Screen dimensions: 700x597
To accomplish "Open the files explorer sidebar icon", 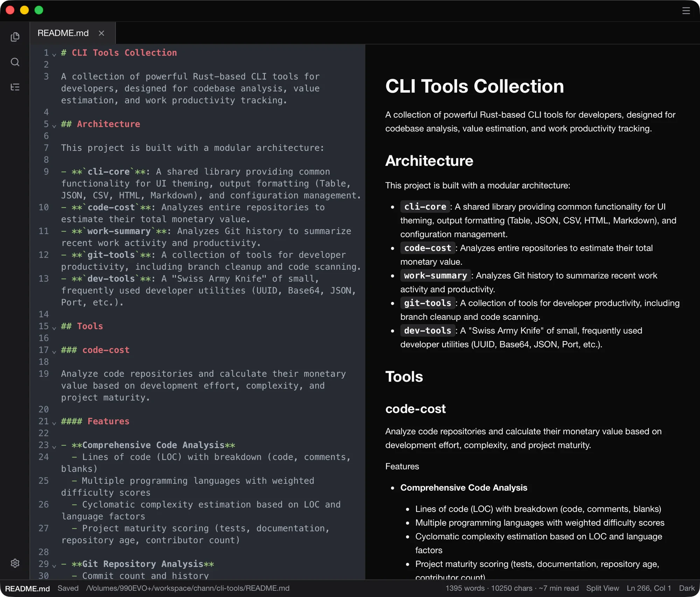I will point(15,37).
